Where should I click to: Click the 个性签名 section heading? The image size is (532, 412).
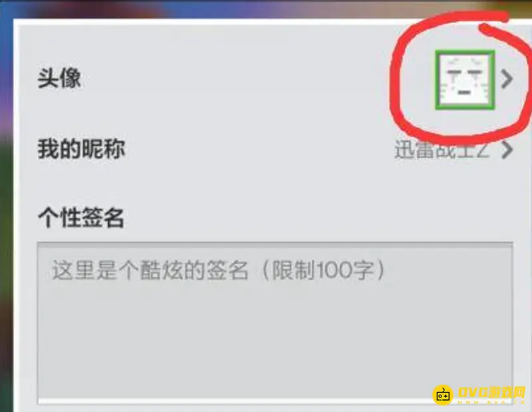pos(80,217)
